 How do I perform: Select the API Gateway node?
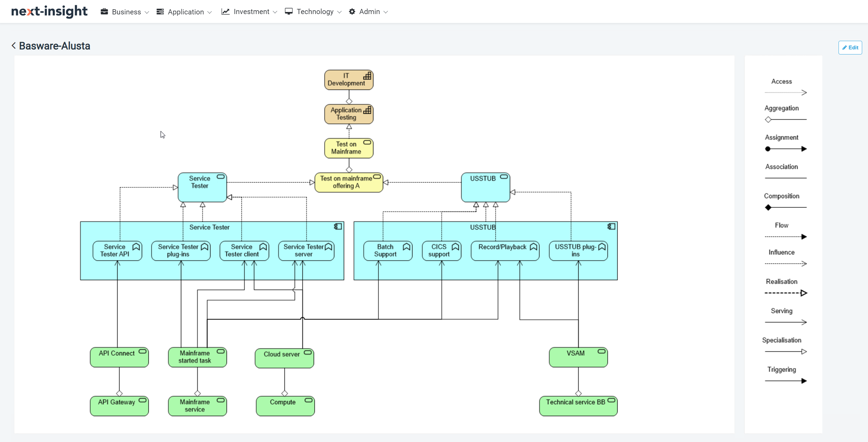pos(119,406)
